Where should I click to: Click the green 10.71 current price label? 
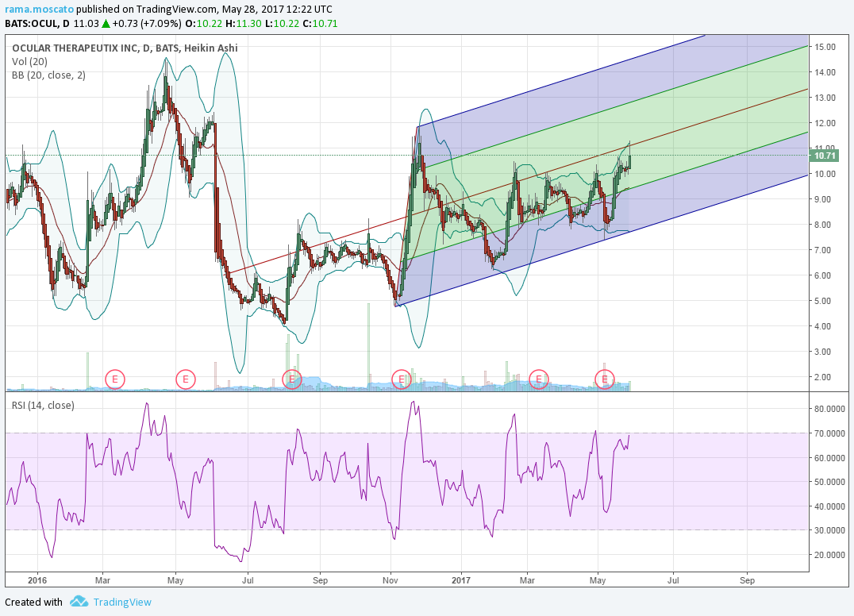coord(825,156)
